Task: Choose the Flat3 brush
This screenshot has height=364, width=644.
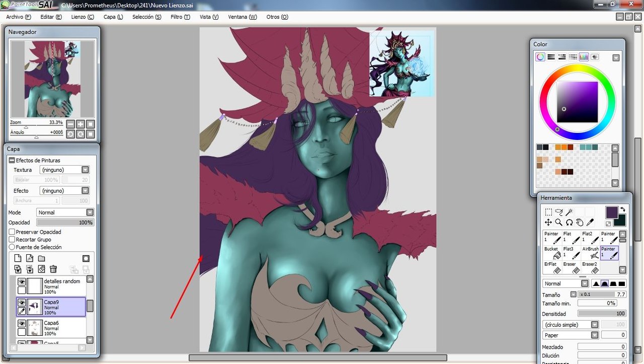Action: coord(571,252)
